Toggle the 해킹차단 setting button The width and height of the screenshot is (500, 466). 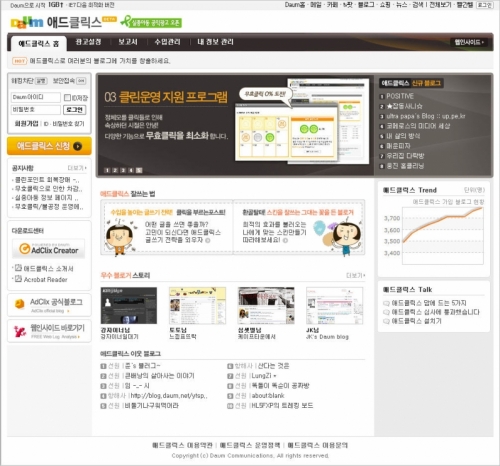[x=41, y=81]
